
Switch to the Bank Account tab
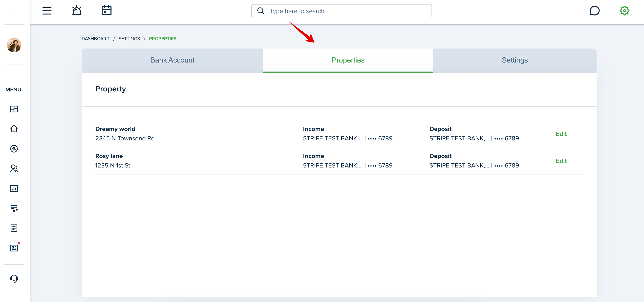click(x=172, y=60)
